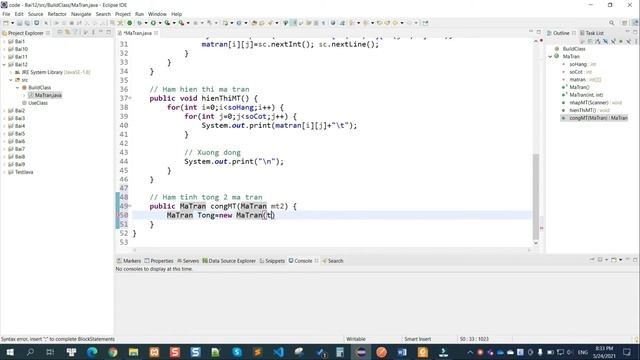This screenshot has width=640, height=360.
Task: Fold the congMT method at line 49
Action: [130, 206]
